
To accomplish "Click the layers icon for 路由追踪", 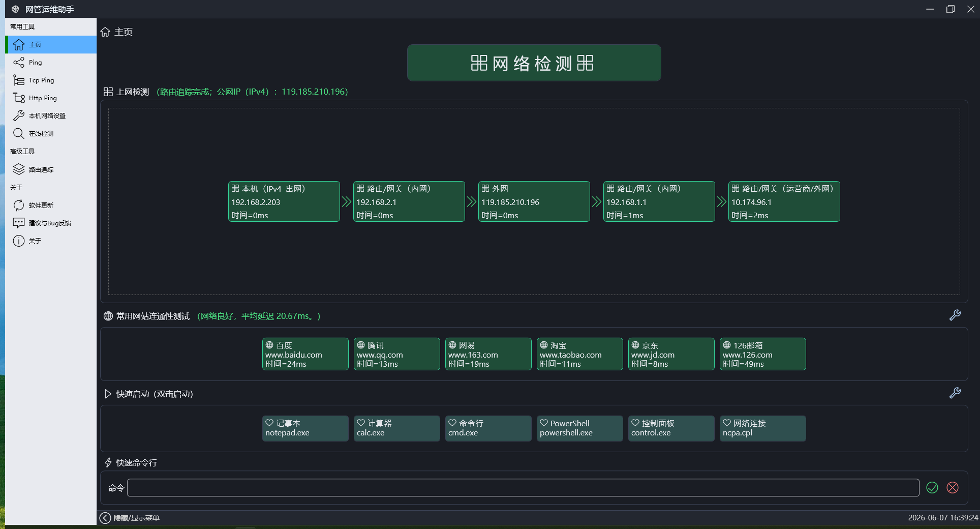I will pyautogui.click(x=19, y=169).
